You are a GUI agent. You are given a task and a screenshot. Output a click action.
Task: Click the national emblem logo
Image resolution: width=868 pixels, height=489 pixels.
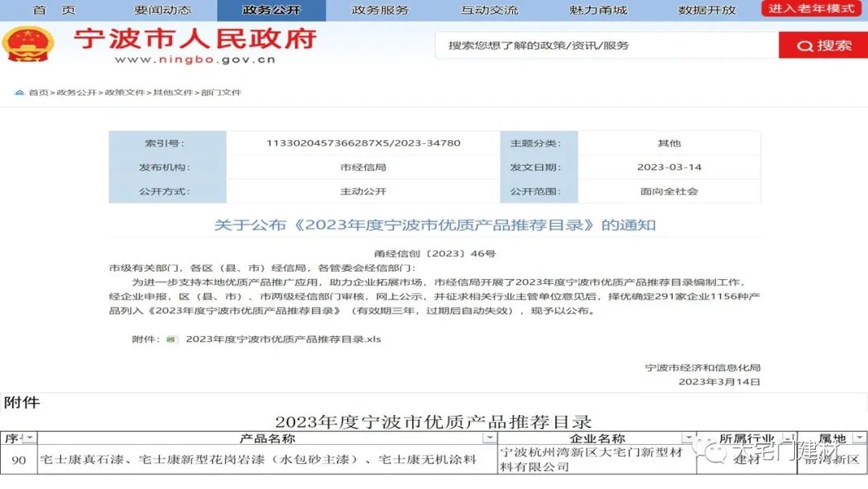[x=27, y=44]
